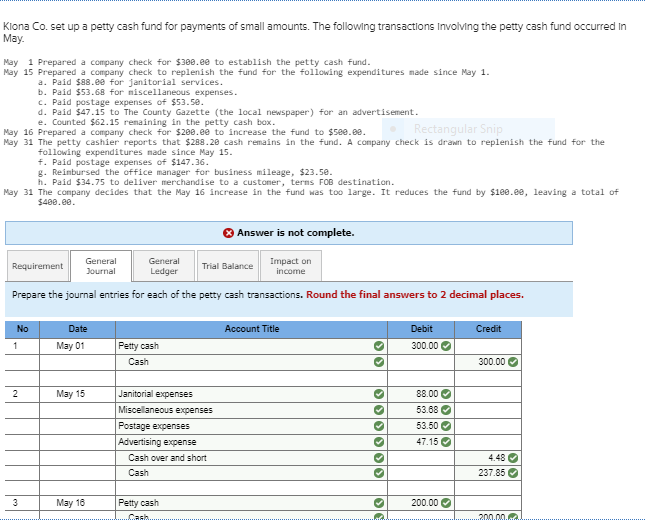Image resolution: width=645 pixels, height=522 pixels.
Task: Open the General Ledger tab
Action: click(x=164, y=266)
